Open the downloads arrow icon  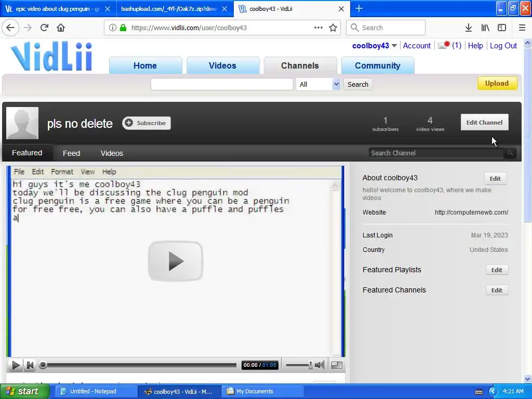click(469, 28)
